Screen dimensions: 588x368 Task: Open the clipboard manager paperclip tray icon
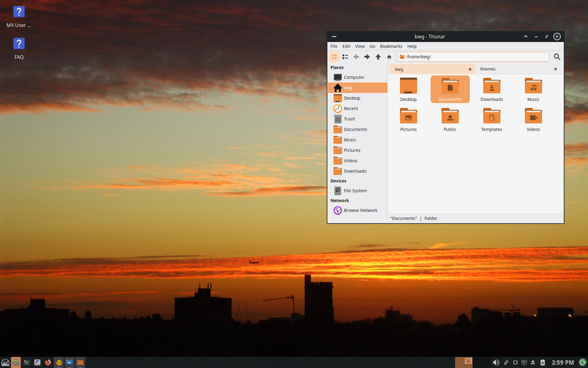tap(506, 362)
